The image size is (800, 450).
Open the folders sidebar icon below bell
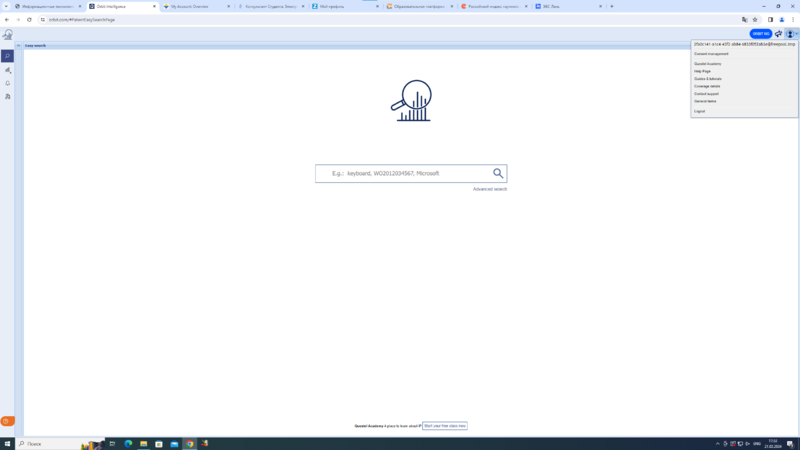pos(7,97)
